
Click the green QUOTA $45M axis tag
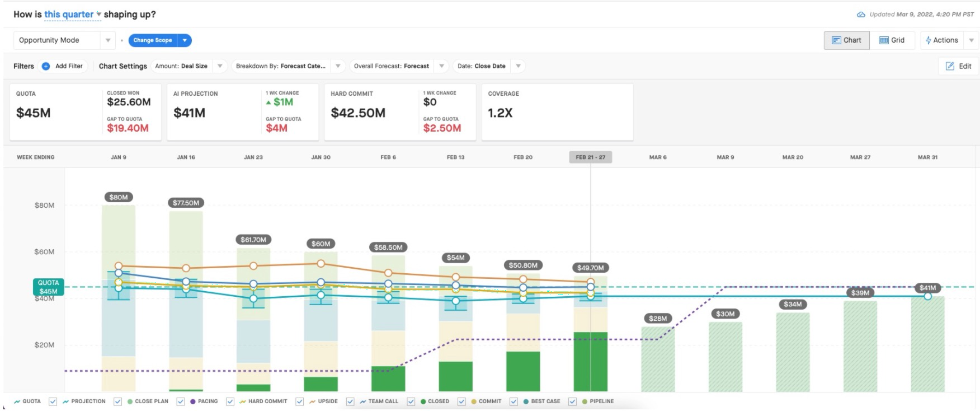(48, 287)
